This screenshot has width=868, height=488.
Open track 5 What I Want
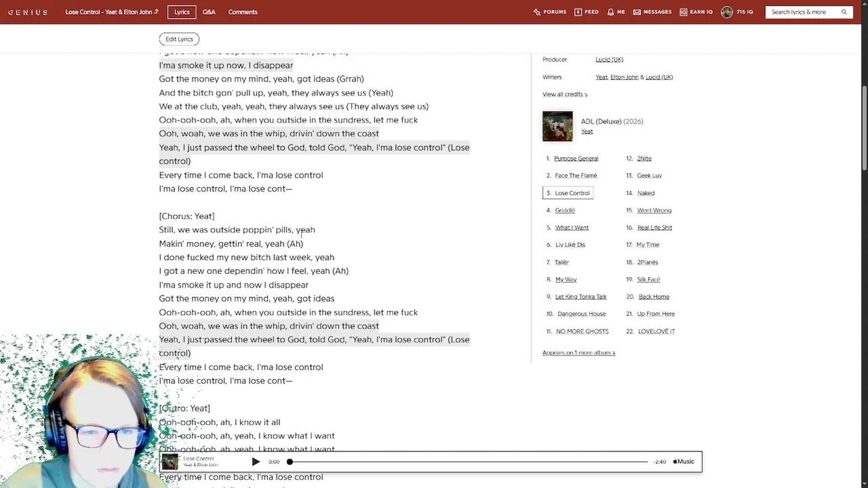[572, 228]
